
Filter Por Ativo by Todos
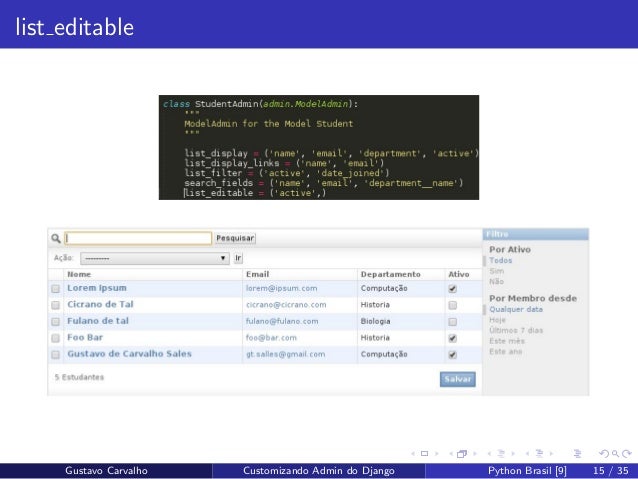click(x=500, y=260)
